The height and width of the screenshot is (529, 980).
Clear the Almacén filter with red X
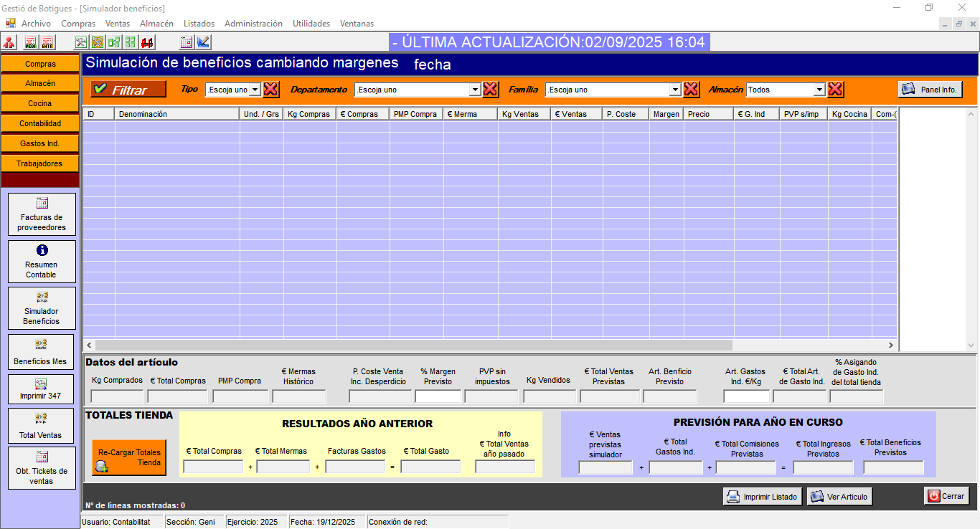(835, 90)
